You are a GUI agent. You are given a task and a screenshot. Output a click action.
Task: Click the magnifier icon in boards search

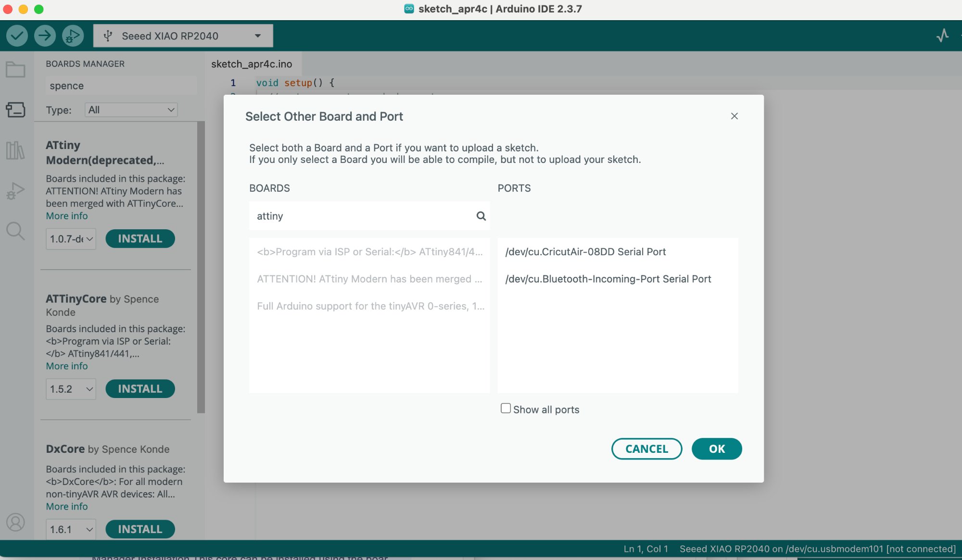pos(481,216)
